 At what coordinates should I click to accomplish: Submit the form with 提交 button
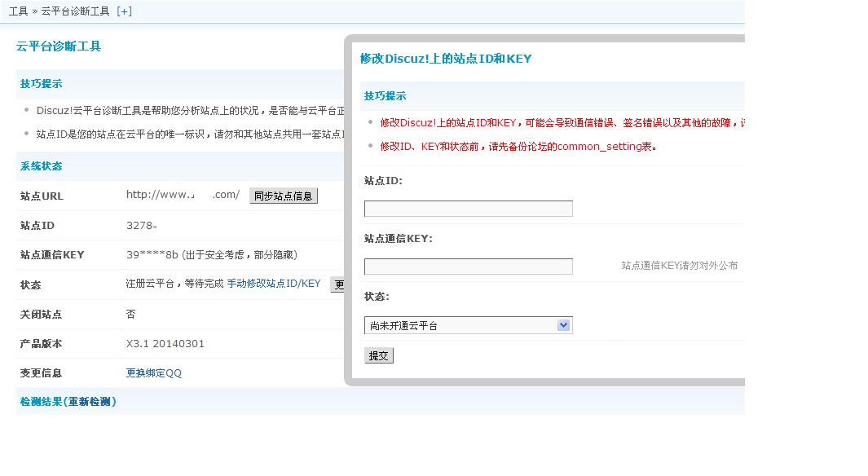coord(379,356)
